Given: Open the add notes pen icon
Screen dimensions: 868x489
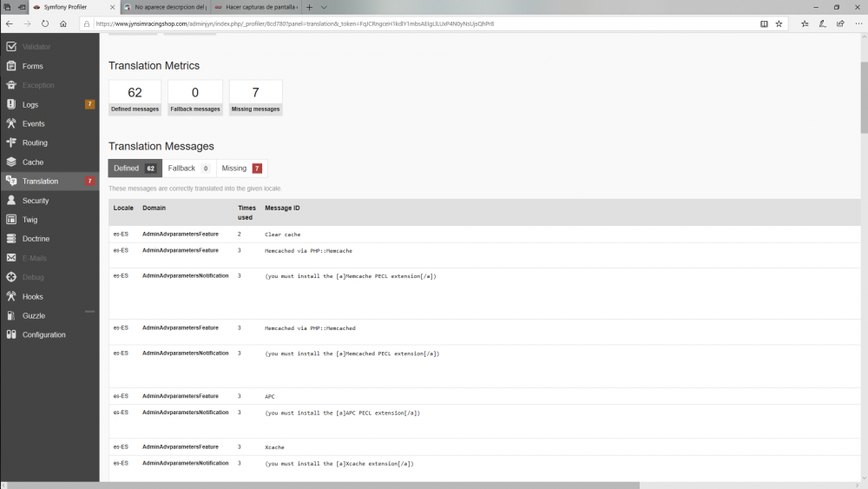Looking at the screenshot, I should (823, 23).
